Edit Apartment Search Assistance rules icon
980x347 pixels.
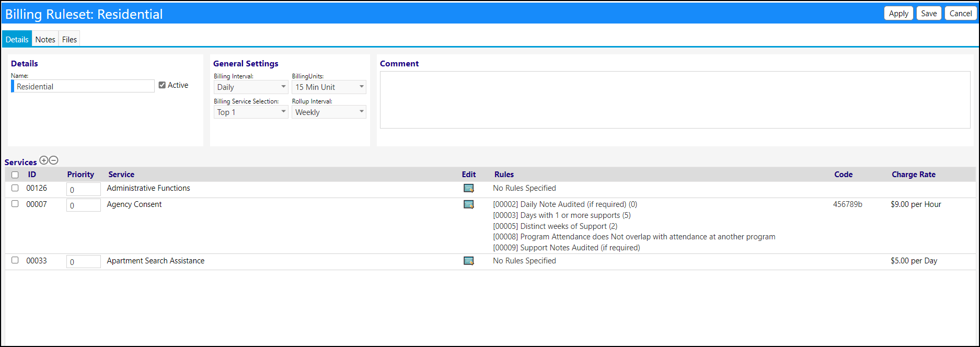(469, 261)
